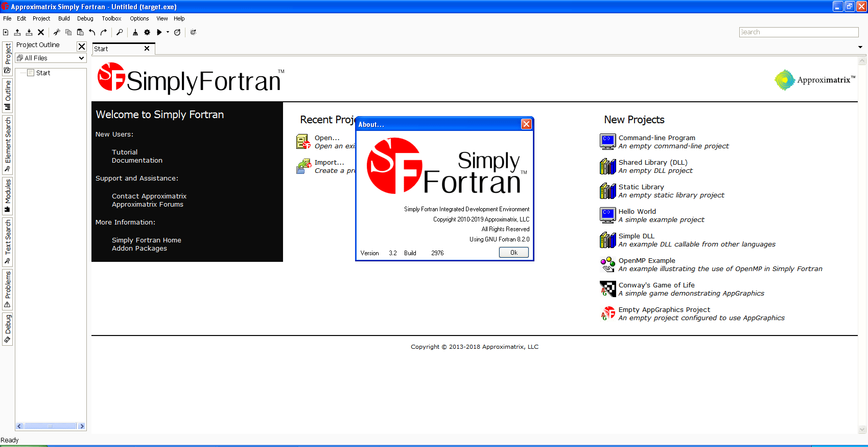Click the Cut scissors toolbar icon
This screenshot has height=447, width=868.
point(57,32)
